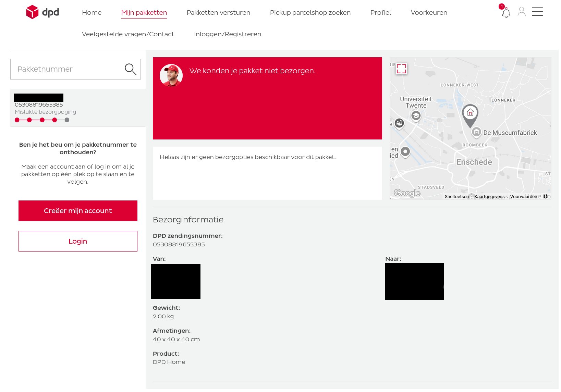Click the Enschede label on the map
The height and width of the screenshot is (392, 561).
click(474, 162)
